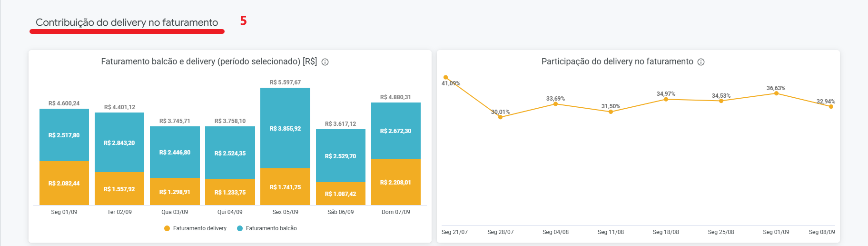Click the 32,94% data point for Seg 08/09
The image size is (868, 246).
coord(831,107)
